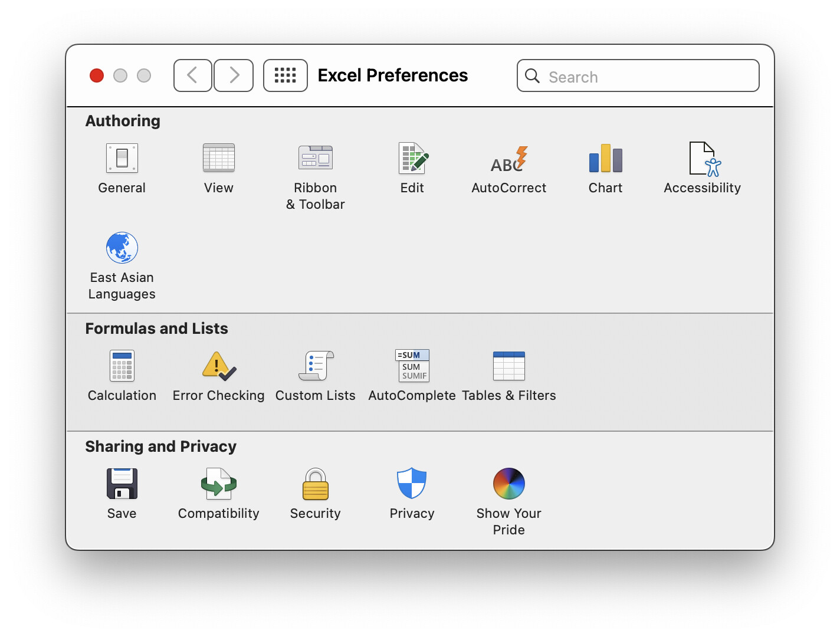Open Security padlock preferences

point(316,484)
